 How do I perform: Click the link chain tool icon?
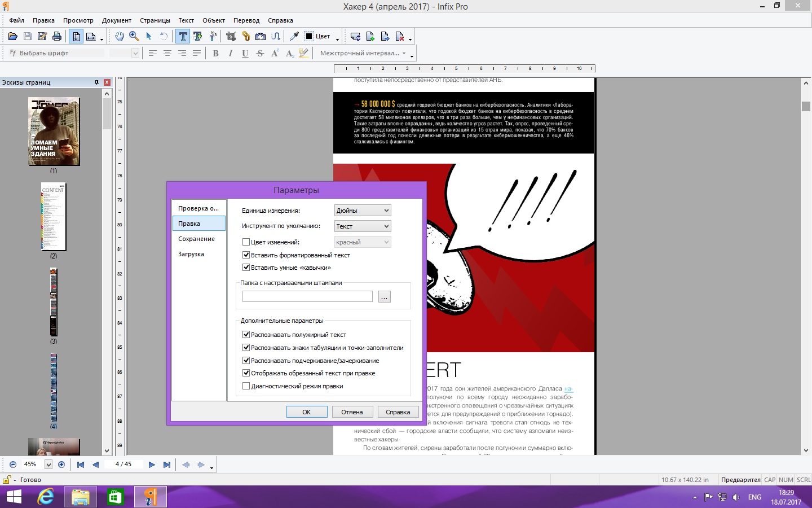pyautogui.click(x=246, y=36)
